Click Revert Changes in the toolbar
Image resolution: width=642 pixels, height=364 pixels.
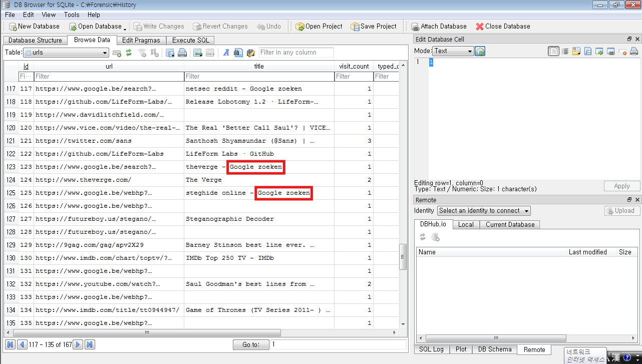pos(220,26)
